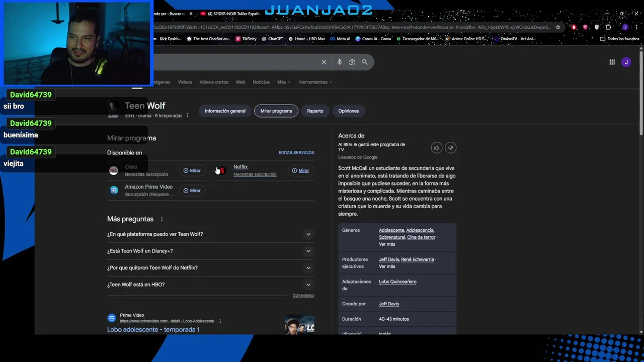The height and width of the screenshot is (362, 644).
Task: Click Mirar button for Claro
Action: click(192, 170)
